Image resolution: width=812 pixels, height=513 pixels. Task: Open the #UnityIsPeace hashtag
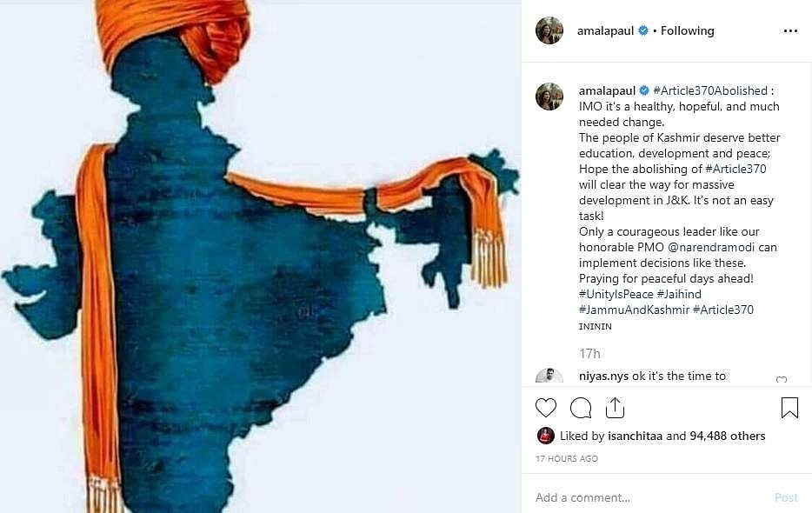(x=616, y=294)
